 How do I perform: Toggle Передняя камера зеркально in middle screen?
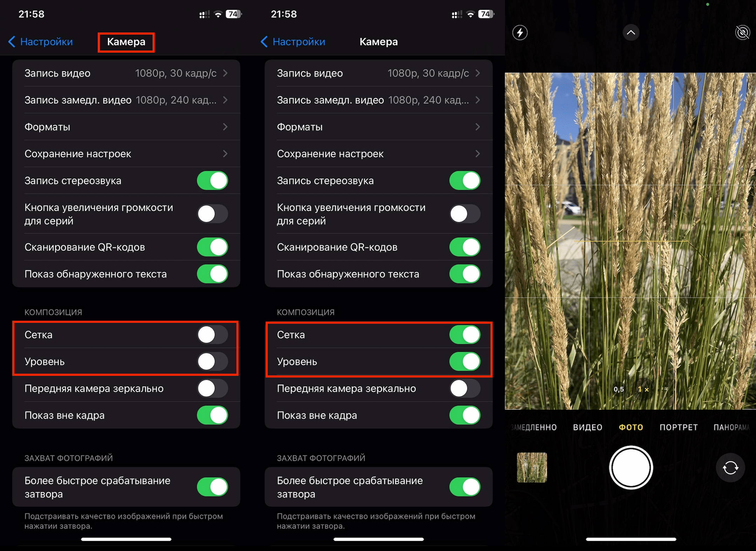point(465,389)
